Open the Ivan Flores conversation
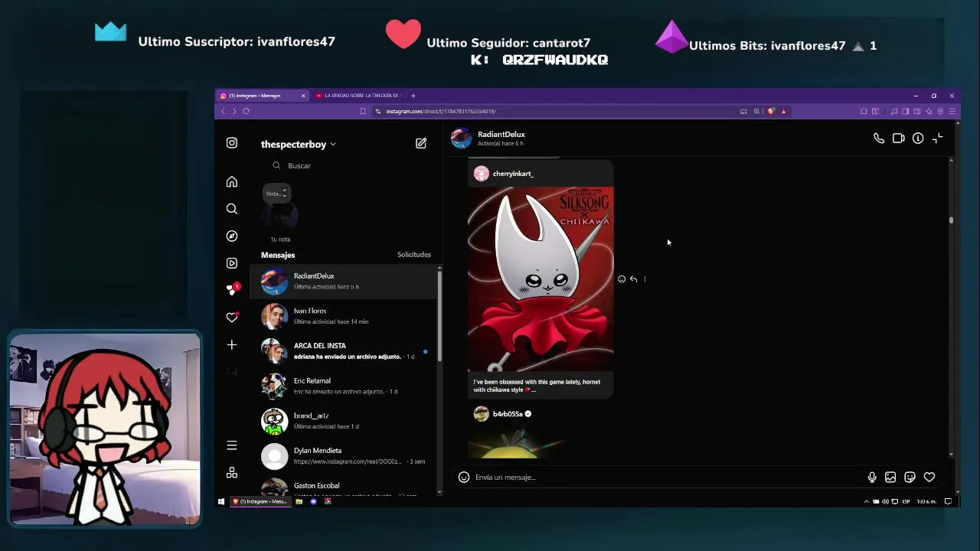The width and height of the screenshot is (980, 551). click(x=343, y=316)
